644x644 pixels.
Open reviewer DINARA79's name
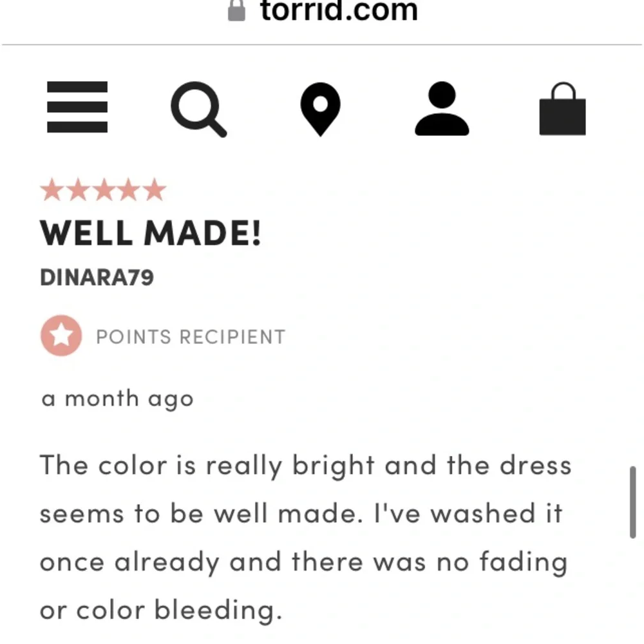pos(97,278)
